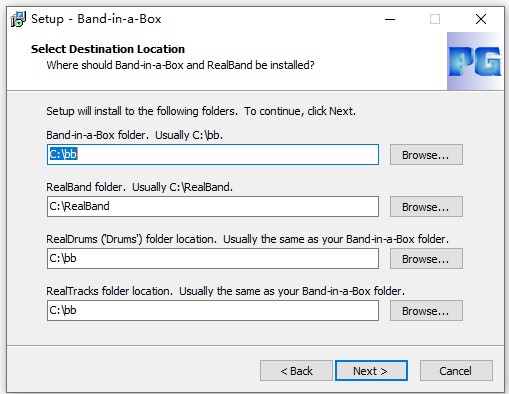This screenshot has width=509, height=394.
Task: Select the RealDrums folder path field
Action: tap(213, 258)
